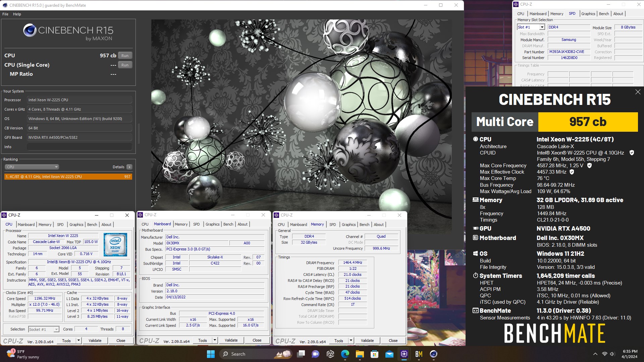
Task: Open Cinebench File menu
Action: [5, 14]
